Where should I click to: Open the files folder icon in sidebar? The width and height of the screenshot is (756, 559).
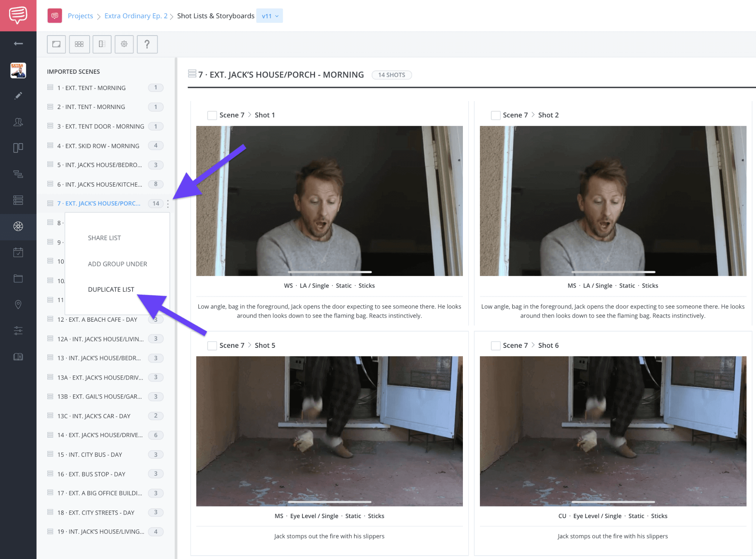click(18, 279)
